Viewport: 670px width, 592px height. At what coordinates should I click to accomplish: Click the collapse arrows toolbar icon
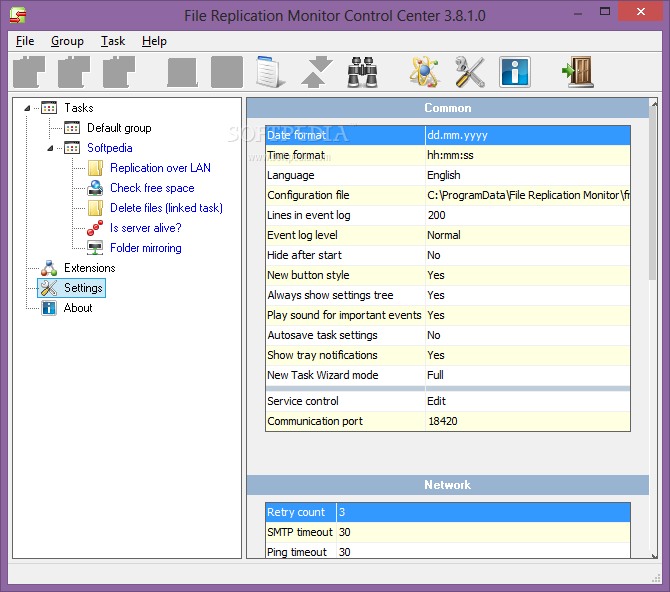click(317, 72)
